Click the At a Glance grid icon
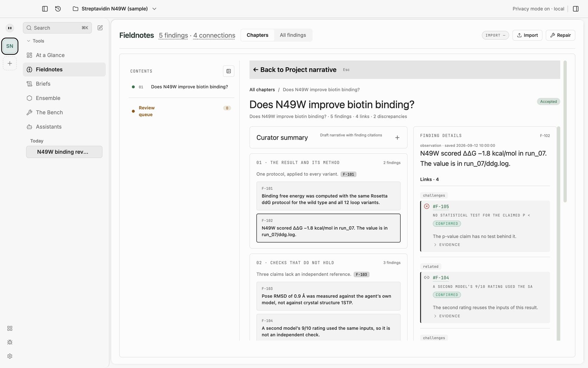 [x=29, y=55]
